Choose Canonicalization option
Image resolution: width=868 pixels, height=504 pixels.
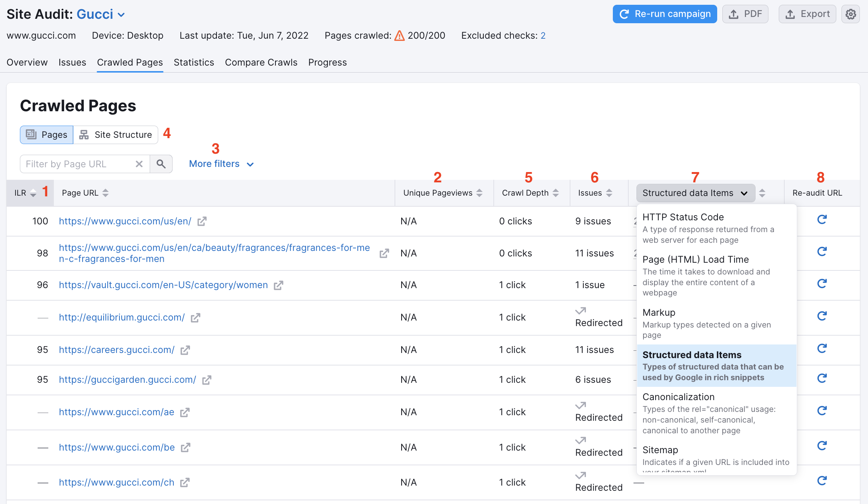coord(716,413)
